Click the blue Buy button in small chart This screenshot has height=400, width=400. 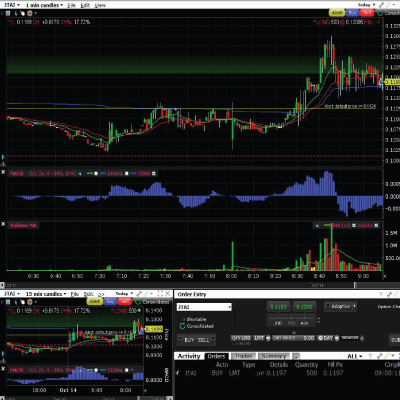click(x=110, y=301)
